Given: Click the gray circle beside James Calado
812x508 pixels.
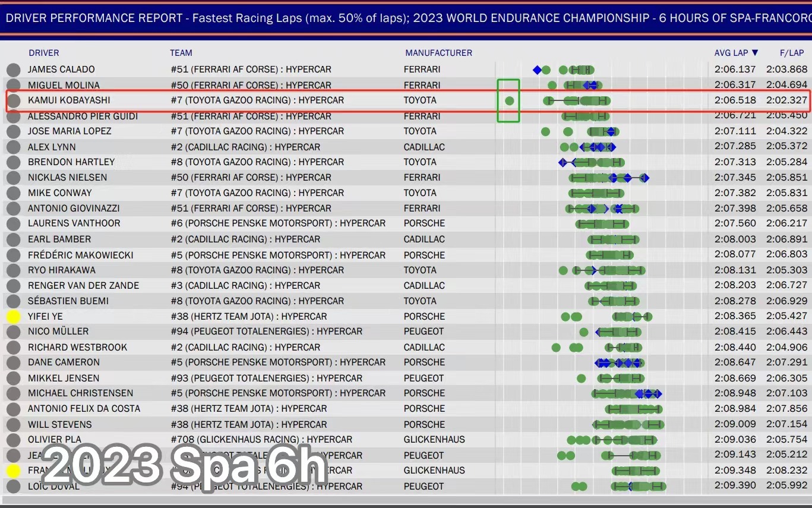Looking at the screenshot, I should click(13, 70).
